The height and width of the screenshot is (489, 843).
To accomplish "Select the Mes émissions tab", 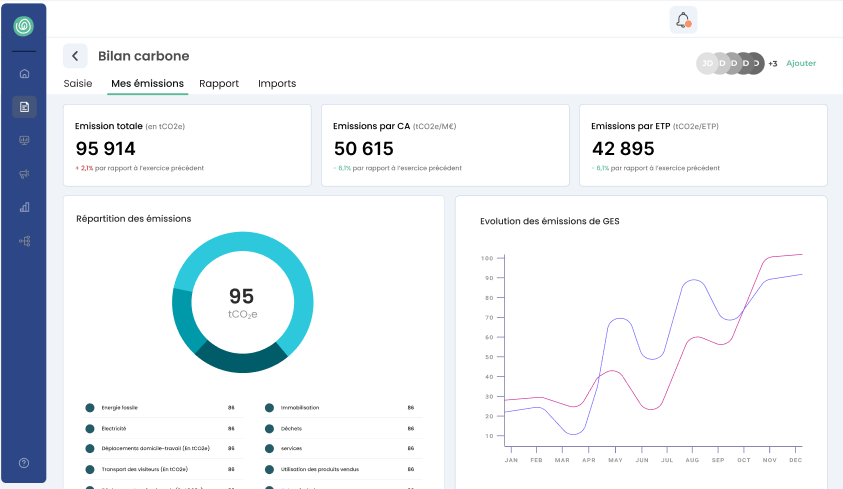I will [147, 84].
